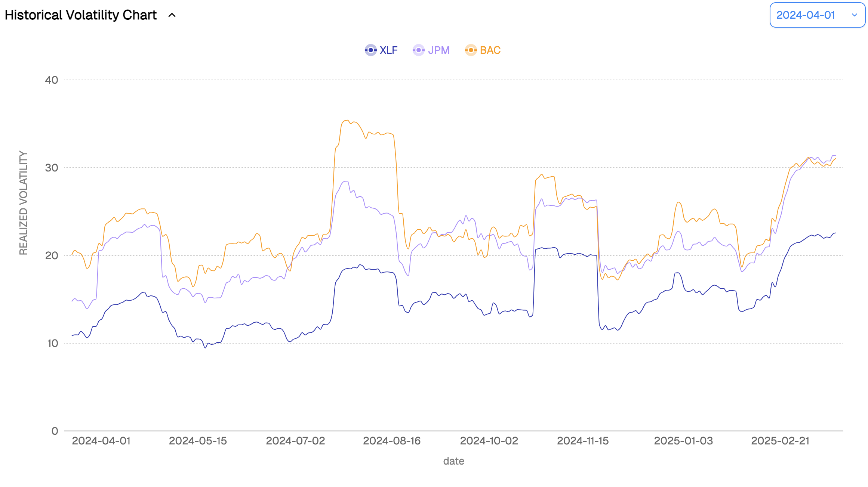Screen dimensions: 868x487
Task: Toggle the XLF legend marker icon
Action: click(370, 50)
